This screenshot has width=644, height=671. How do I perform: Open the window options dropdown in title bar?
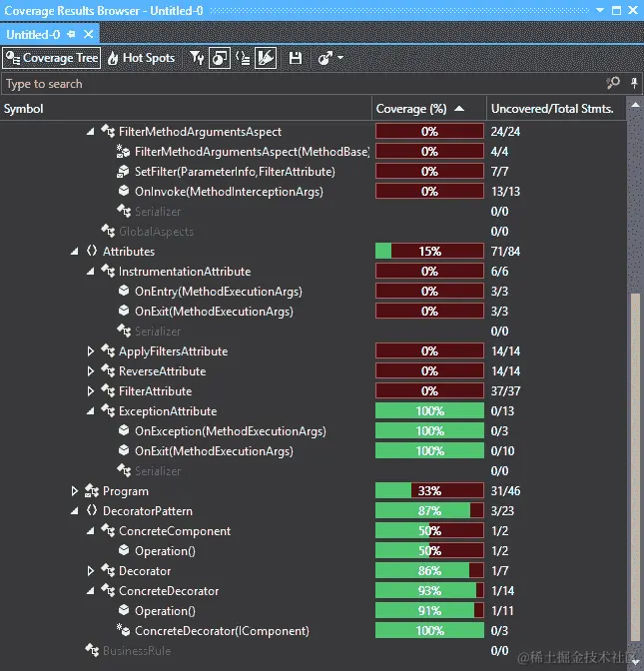click(599, 10)
